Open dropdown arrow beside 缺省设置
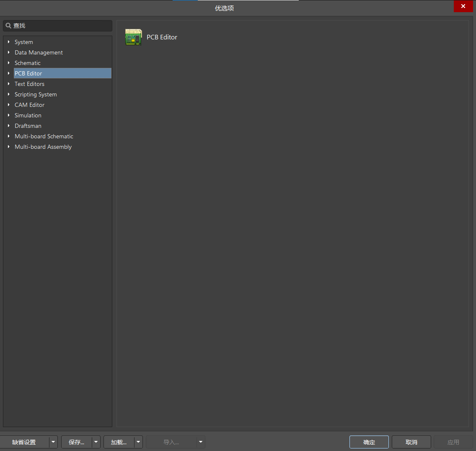 (x=53, y=442)
